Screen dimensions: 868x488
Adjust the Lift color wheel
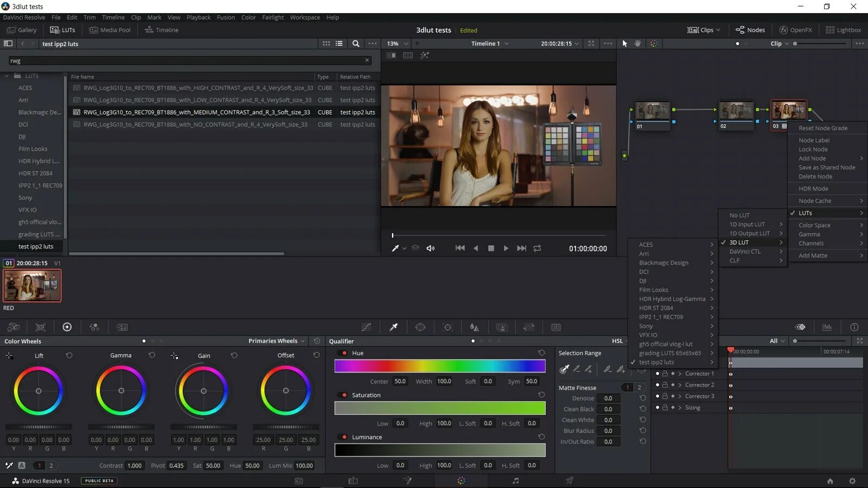(39, 391)
